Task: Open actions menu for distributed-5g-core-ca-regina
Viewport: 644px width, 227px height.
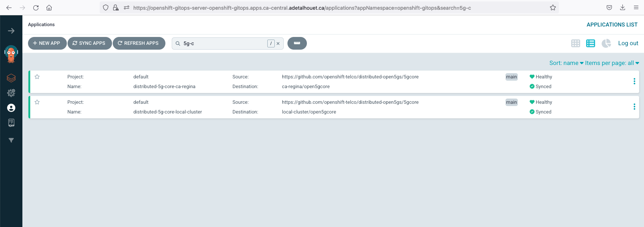Action: (x=634, y=81)
